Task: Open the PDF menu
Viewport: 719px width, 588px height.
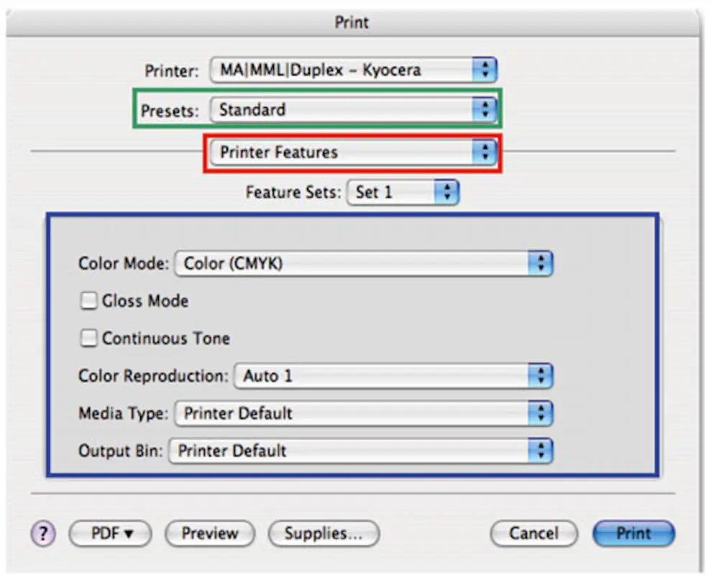Action: tap(109, 533)
